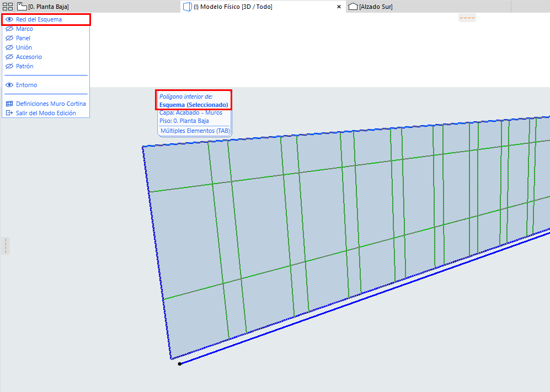Image resolution: width=550 pixels, height=392 pixels.
Task: Click Esquema (Seleccionado) text in info tag
Action: click(x=194, y=105)
